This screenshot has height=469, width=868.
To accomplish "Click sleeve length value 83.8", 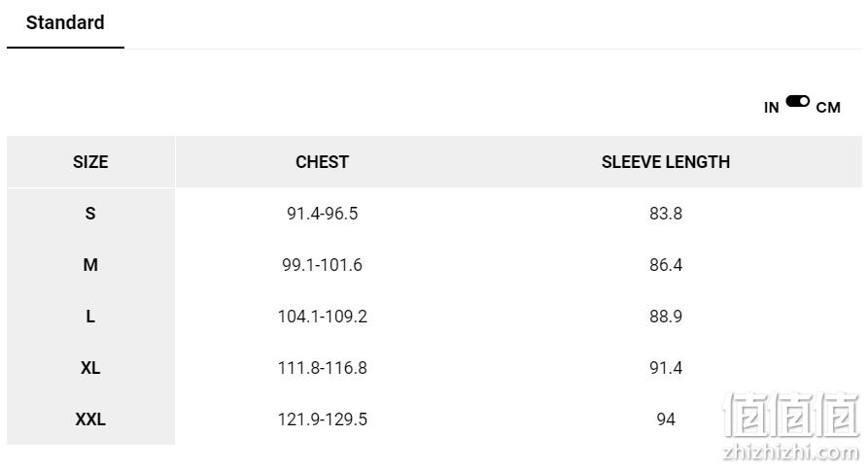I will click(666, 214).
